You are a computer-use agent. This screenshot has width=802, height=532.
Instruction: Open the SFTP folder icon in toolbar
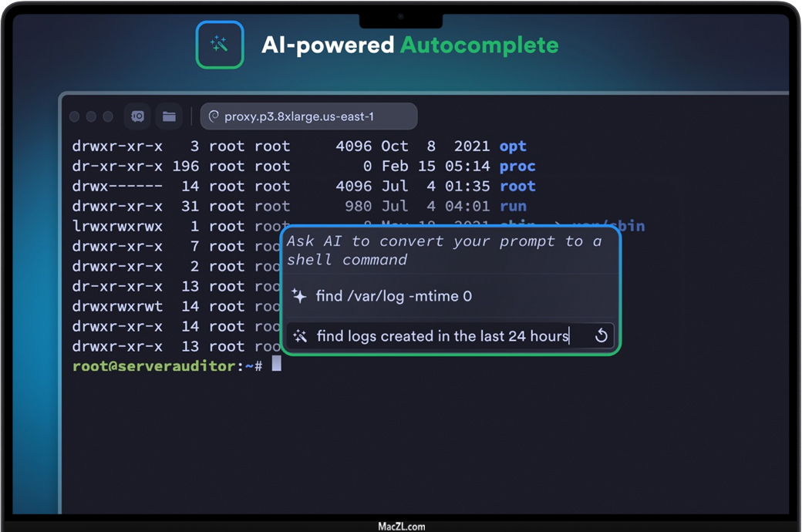[x=169, y=116]
